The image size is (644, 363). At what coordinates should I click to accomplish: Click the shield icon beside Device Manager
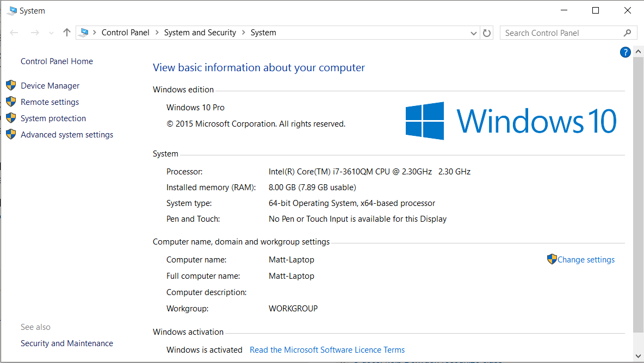click(11, 85)
